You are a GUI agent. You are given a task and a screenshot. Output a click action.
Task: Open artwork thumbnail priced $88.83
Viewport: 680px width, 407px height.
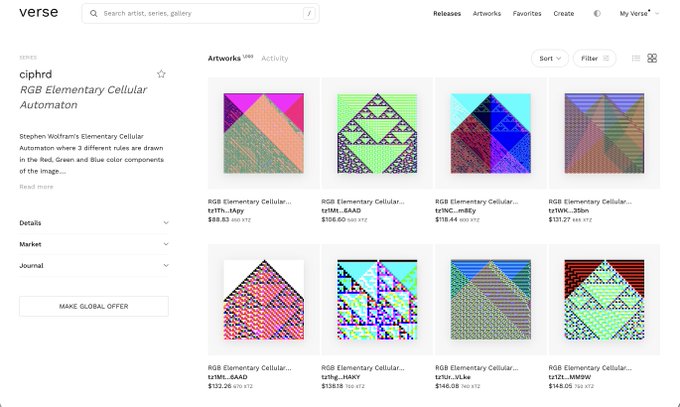264,133
